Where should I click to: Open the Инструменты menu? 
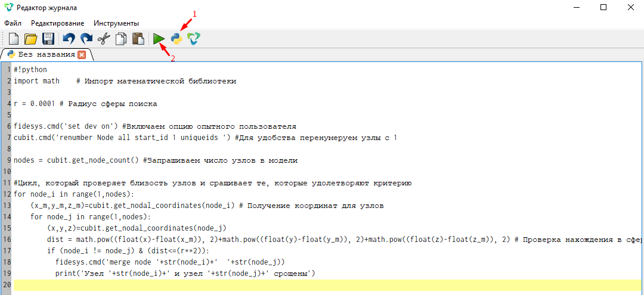(x=116, y=23)
